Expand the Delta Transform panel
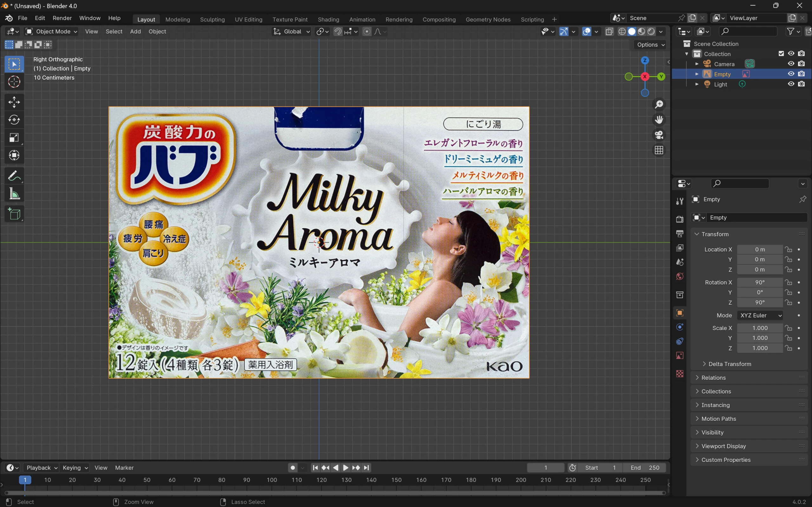This screenshot has width=812, height=507. (730, 364)
